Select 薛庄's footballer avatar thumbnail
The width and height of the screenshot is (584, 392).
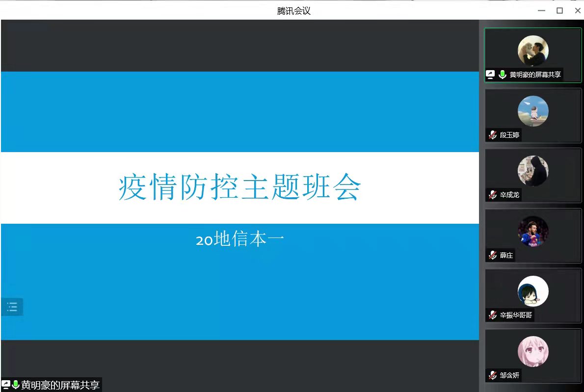pyautogui.click(x=533, y=231)
